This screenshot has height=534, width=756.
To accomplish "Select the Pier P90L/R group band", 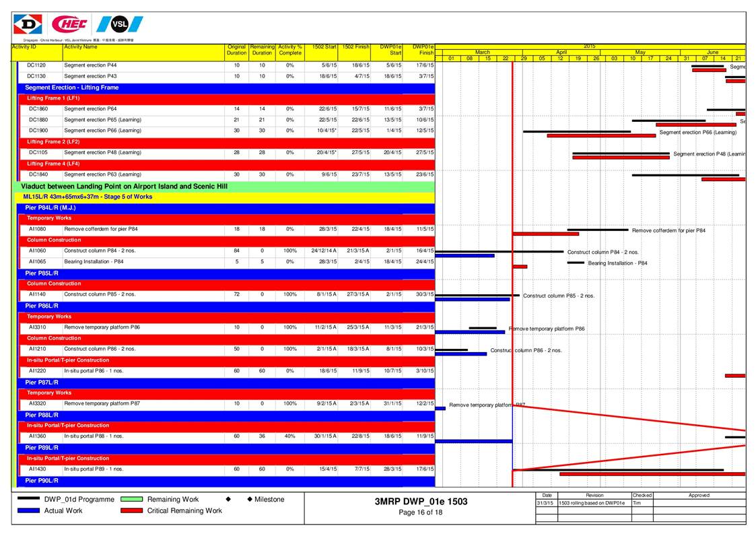I will click(226, 480).
